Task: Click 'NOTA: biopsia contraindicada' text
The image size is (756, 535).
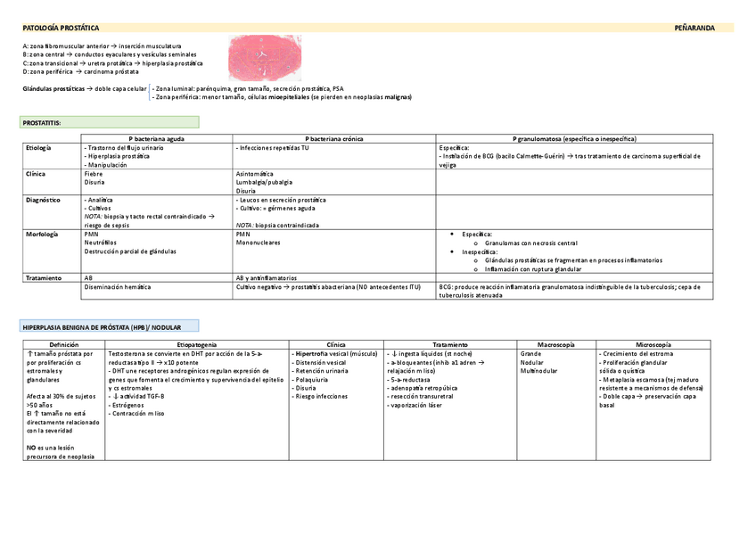Action: point(277,226)
